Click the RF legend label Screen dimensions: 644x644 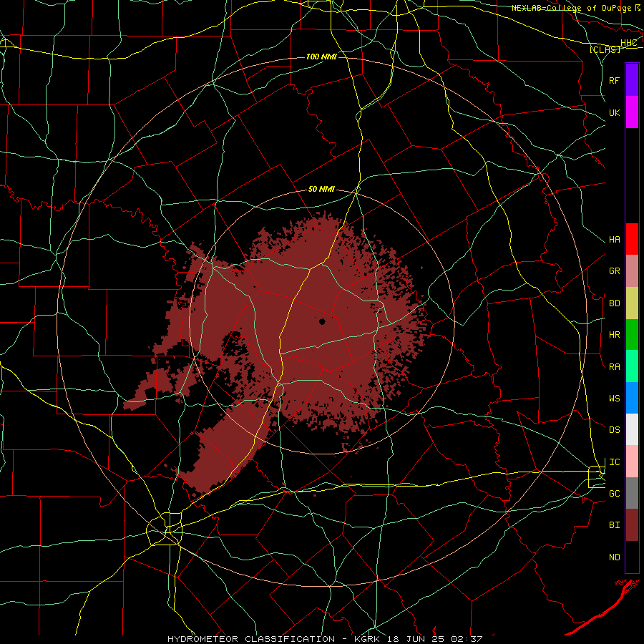point(615,80)
